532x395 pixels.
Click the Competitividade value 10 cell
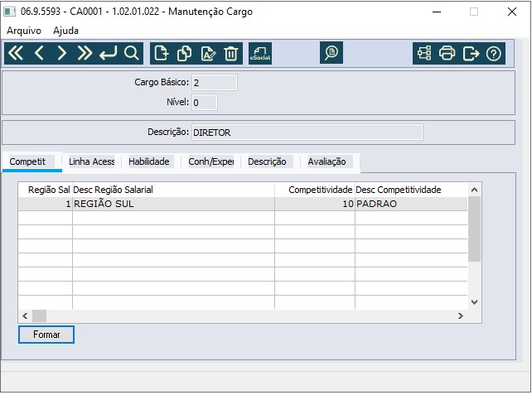tap(315, 204)
